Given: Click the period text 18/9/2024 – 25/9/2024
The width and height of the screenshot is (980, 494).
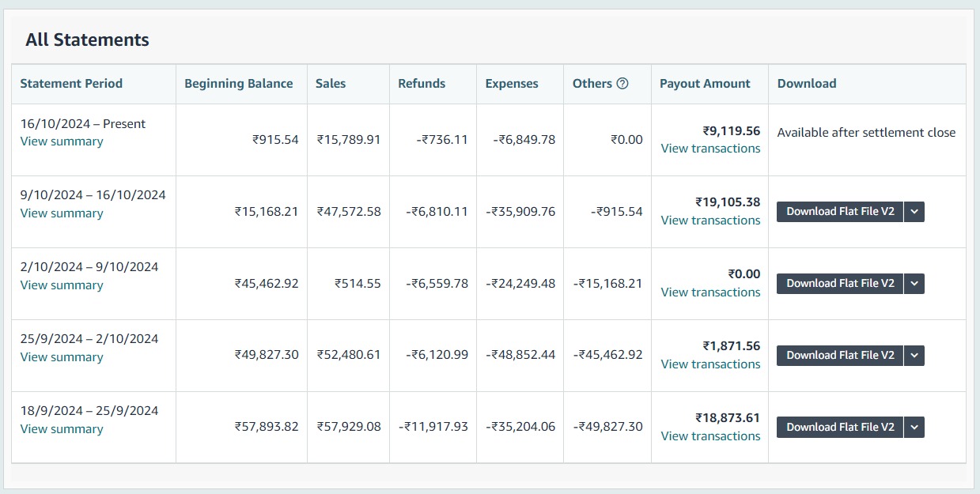Looking at the screenshot, I should 89,411.
